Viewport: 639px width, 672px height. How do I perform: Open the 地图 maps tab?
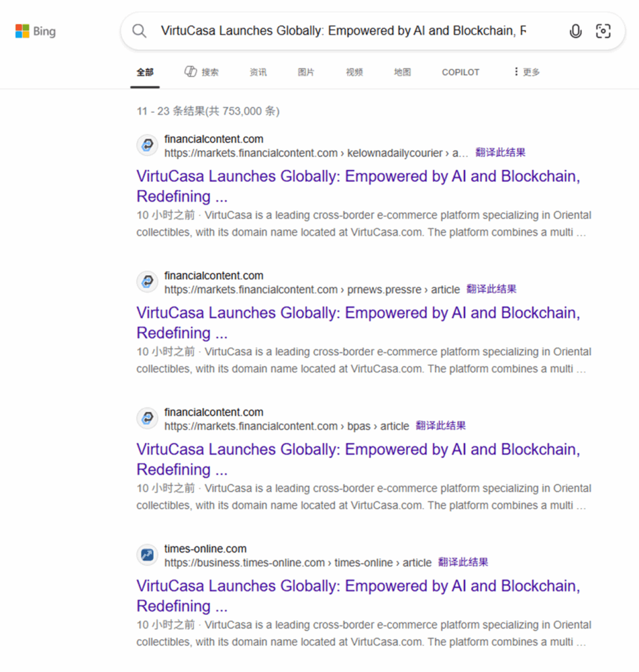point(402,72)
